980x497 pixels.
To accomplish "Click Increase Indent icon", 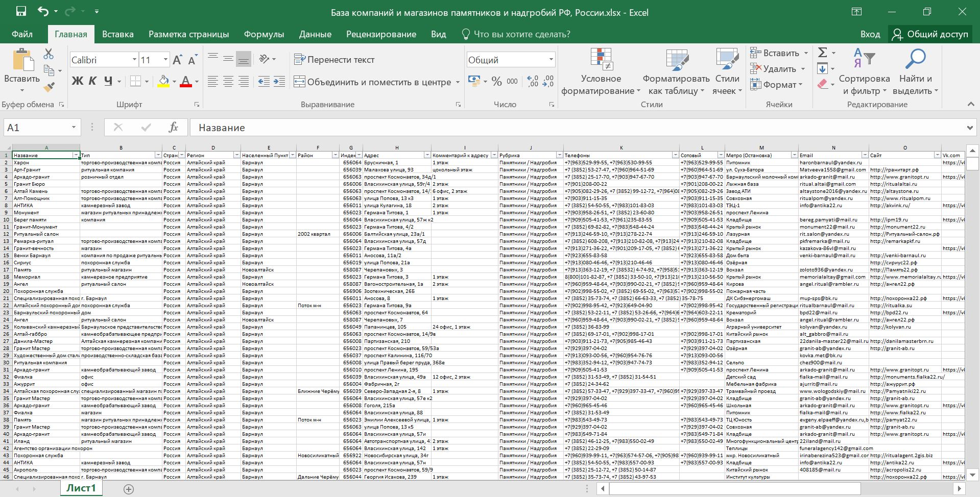I will coord(279,82).
